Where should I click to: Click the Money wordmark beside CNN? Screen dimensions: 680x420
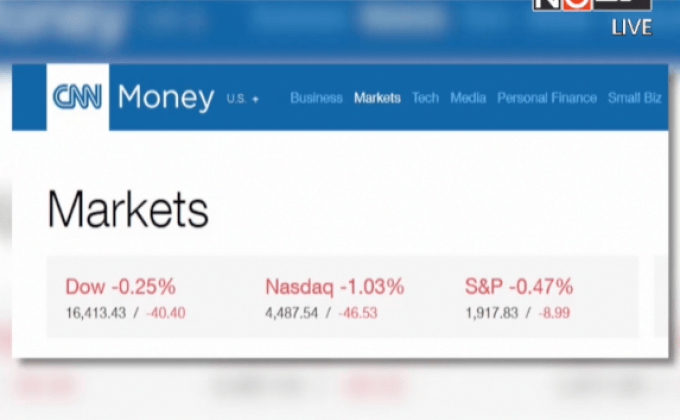coord(165,98)
